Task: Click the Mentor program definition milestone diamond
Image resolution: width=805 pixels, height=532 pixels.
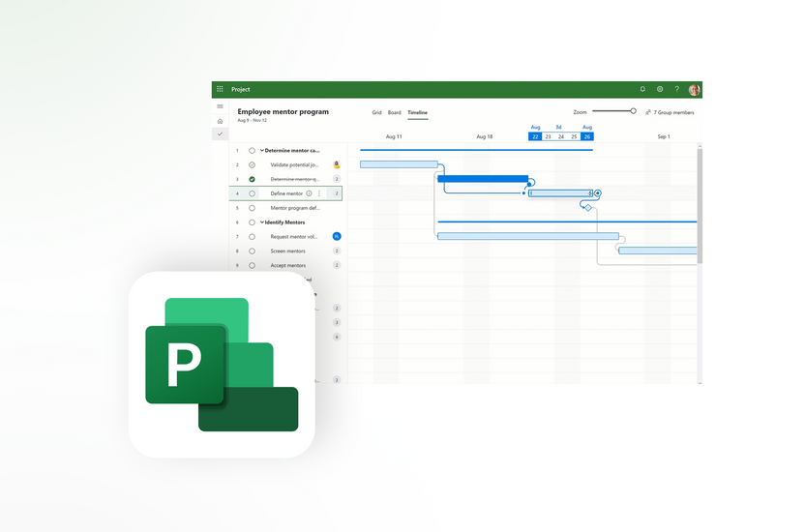Action: click(x=587, y=207)
